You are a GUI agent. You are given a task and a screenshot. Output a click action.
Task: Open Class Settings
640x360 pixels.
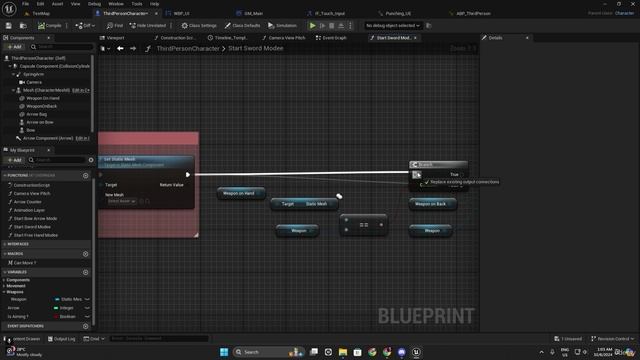[199, 26]
